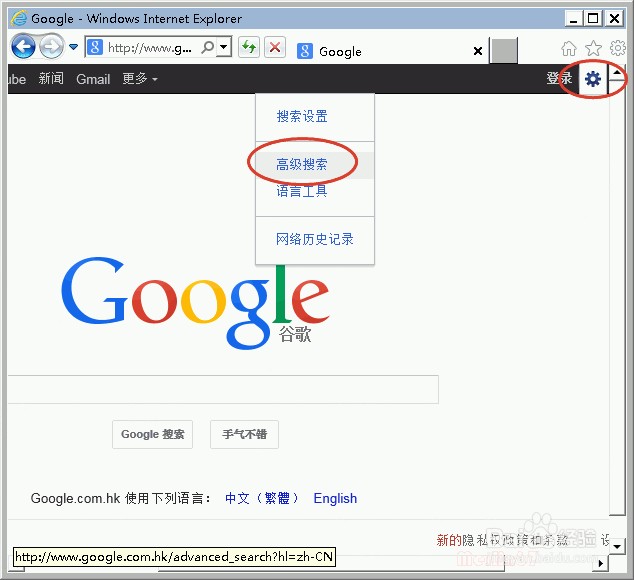Open the 新闻 link in the Google bar
The height and width of the screenshot is (580, 634).
coord(51,78)
